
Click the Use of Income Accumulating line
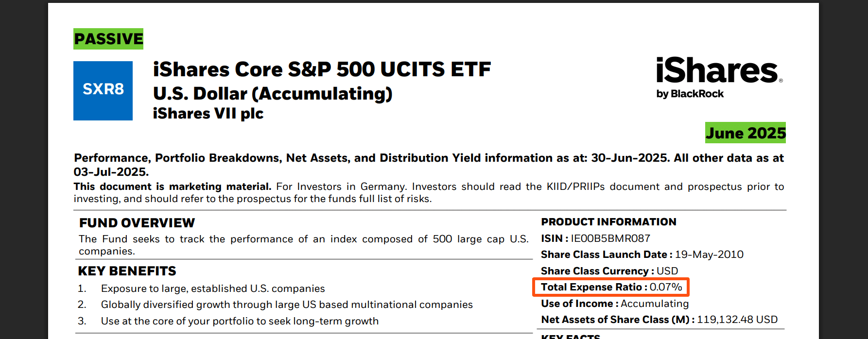tap(615, 304)
